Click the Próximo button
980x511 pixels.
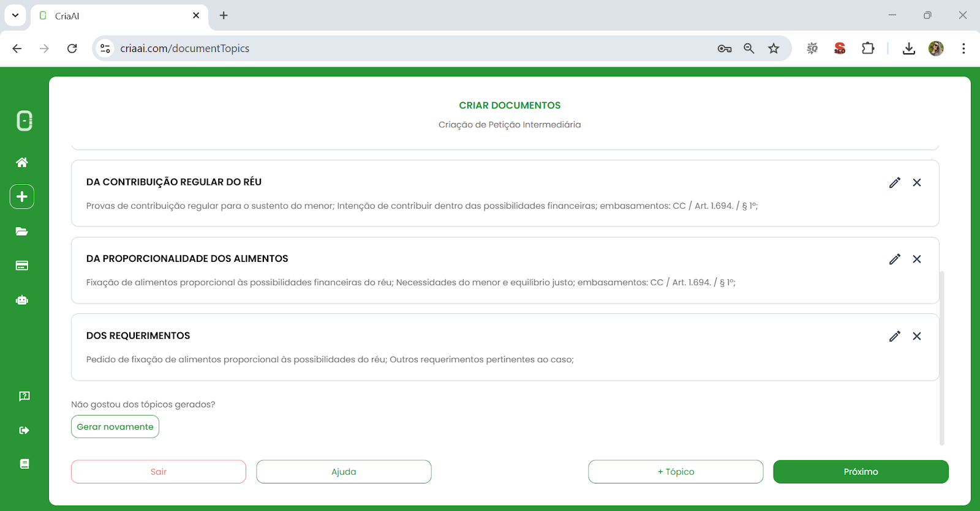coord(861,472)
